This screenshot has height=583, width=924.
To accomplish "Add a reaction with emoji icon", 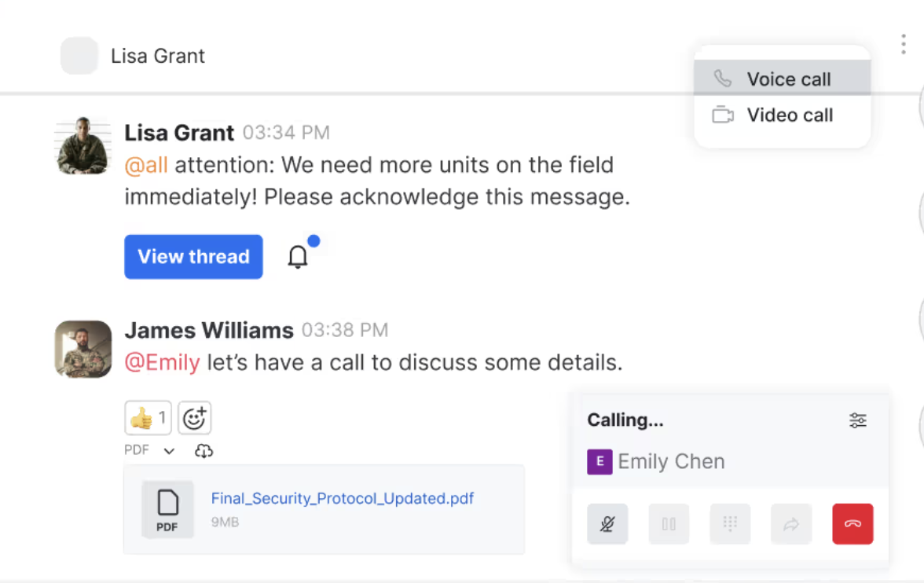I will (x=194, y=418).
